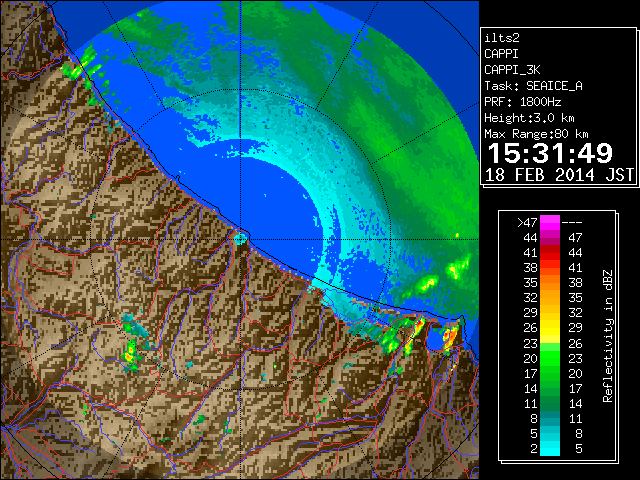The width and height of the screenshot is (640, 480).
Task: Click the cyan 2-5 dBZ legend swatch
Action: pyautogui.click(x=550, y=448)
